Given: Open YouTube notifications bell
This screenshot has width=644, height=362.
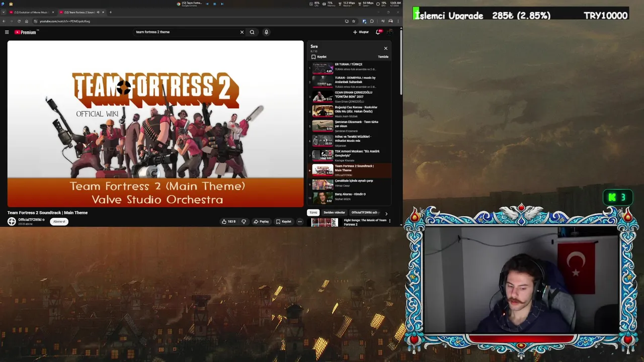Looking at the screenshot, I should click(x=378, y=32).
